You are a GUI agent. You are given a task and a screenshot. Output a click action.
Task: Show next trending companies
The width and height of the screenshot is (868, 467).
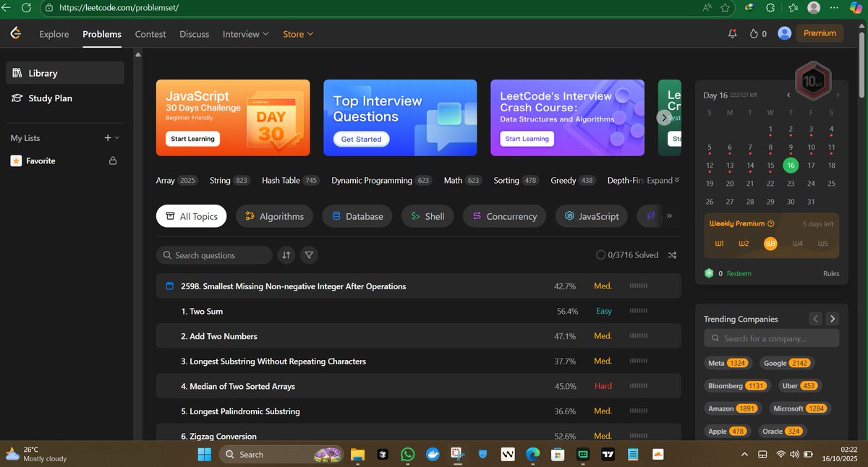(833, 319)
